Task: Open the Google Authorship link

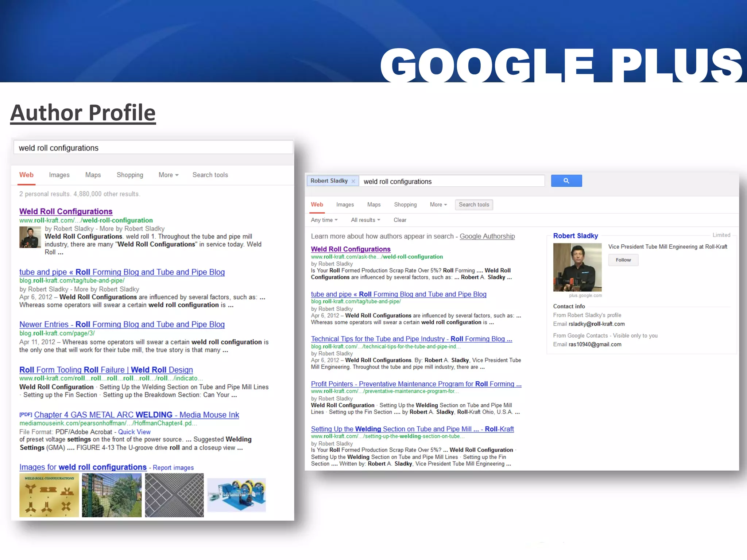Action: (487, 236)
